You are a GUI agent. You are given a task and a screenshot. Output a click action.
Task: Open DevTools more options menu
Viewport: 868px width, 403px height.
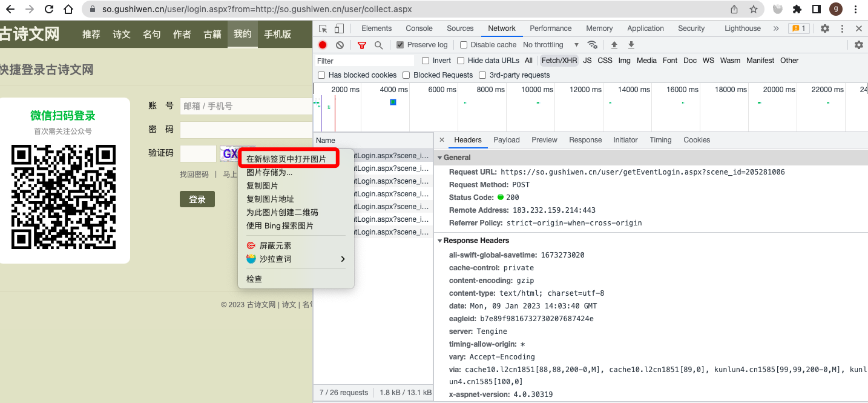[x=843, y=28]
